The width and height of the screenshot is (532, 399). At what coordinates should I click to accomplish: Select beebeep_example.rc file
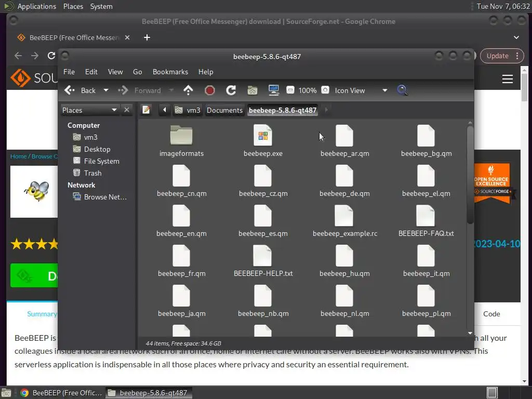click(x=345, y=221)
